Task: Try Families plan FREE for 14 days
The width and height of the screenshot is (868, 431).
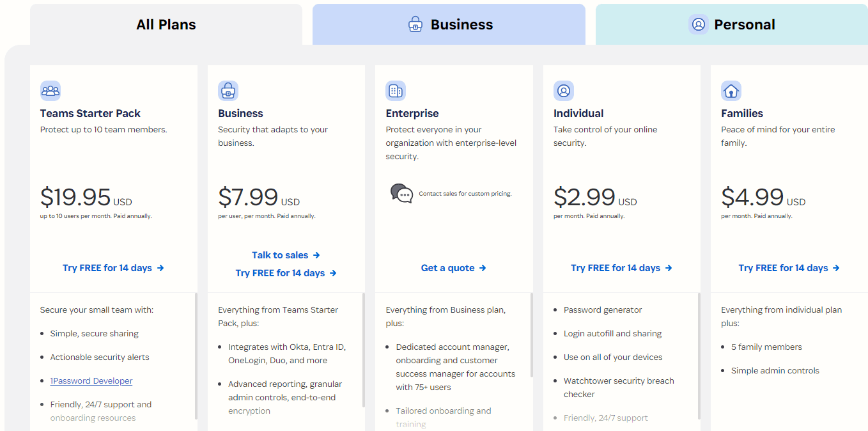Action: pos(789,268)
